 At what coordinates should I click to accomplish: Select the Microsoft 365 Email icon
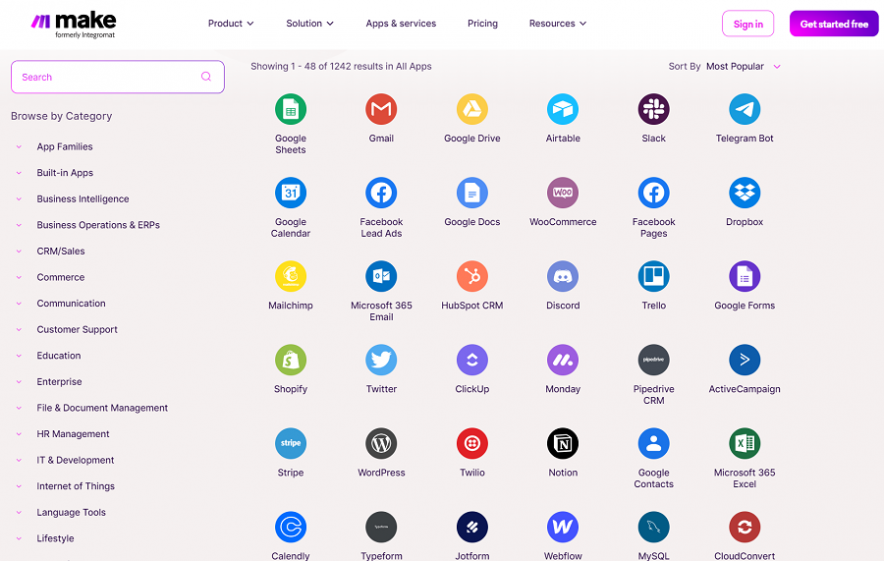pos(381,276)
